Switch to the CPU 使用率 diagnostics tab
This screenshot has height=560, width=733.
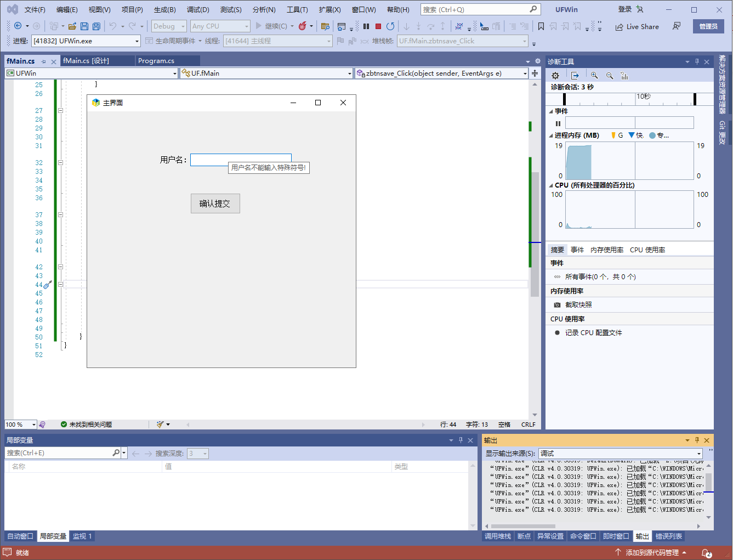click(x=647, y=250)
